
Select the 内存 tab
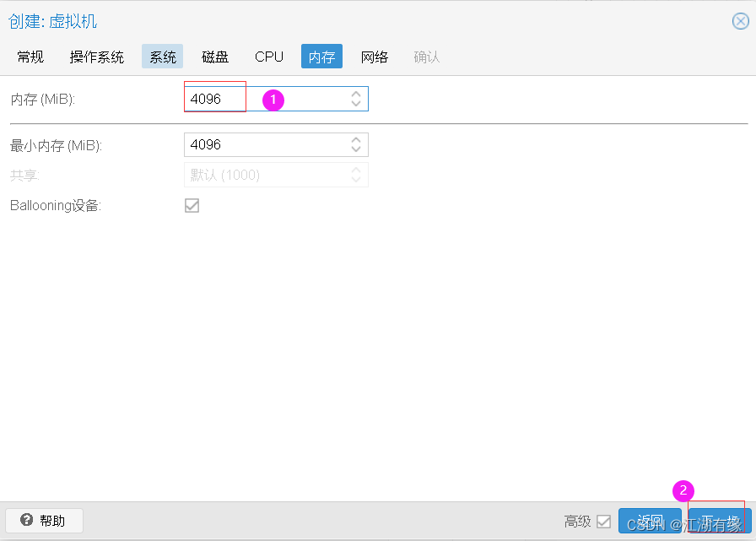(x=321, y=57)
